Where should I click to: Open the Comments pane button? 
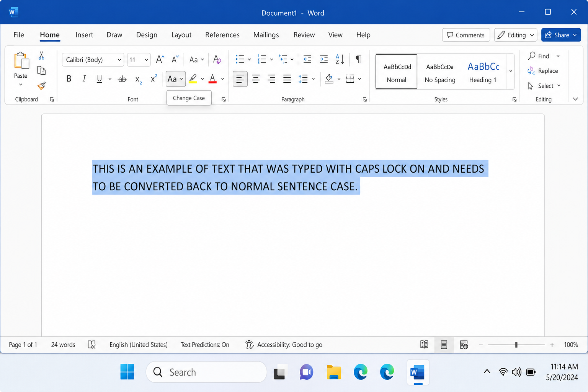point(466,35)
